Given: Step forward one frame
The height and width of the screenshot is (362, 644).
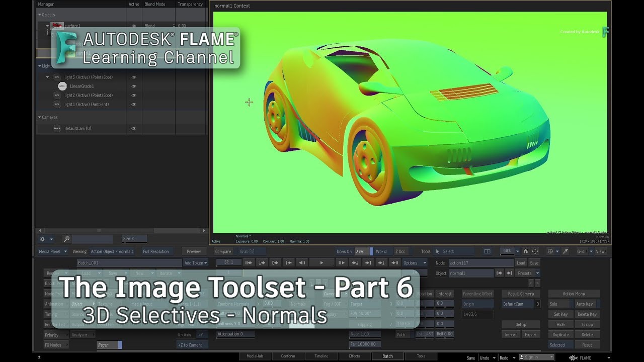Looking at the screenshot, I should (342, 262).
